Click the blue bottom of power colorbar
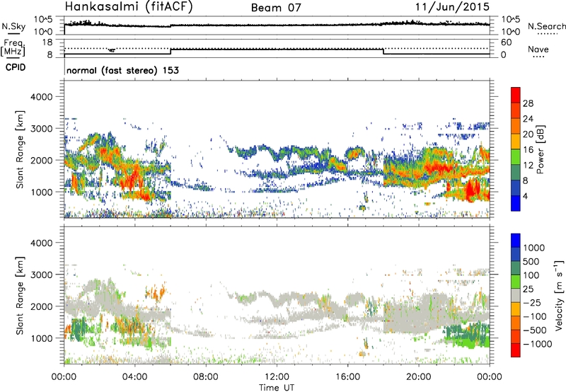 tap(516, 203)
